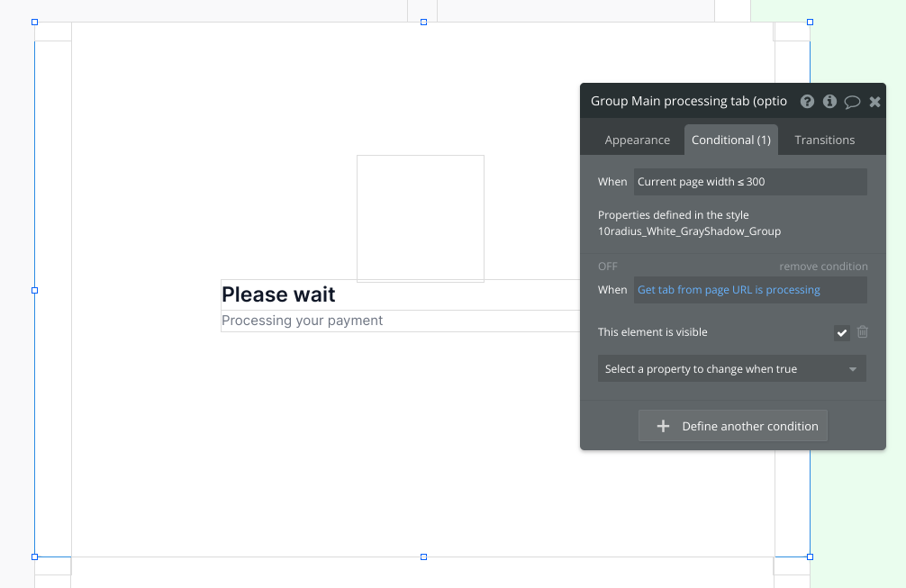
Task: Edit the Current page width ≤ 300 condition
Action: click(x=749, y=182)
